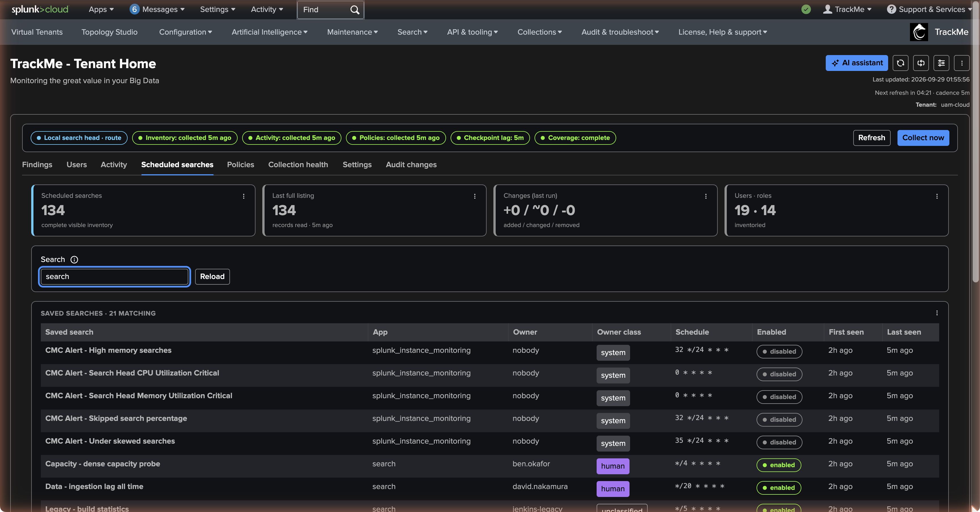Click the refresh circular-arrows icon beside AI assistant
Image resolution: width=980 pixels, height=512 pixels.
point(900,63)
